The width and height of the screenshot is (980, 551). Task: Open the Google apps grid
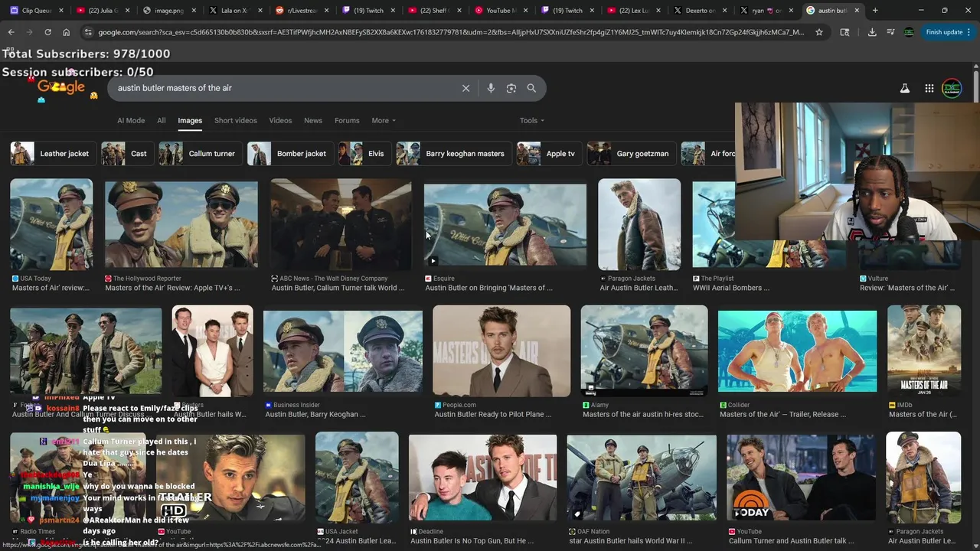coord(929,88)
